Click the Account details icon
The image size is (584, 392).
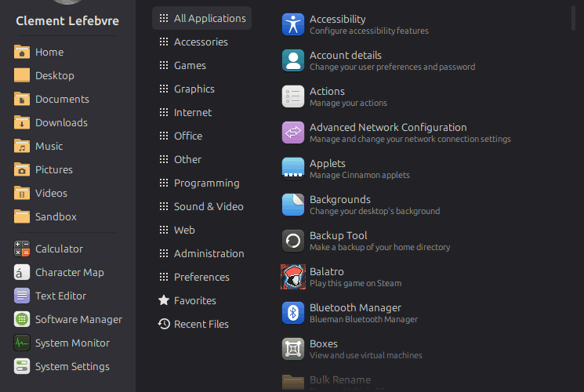click(292, 60)
